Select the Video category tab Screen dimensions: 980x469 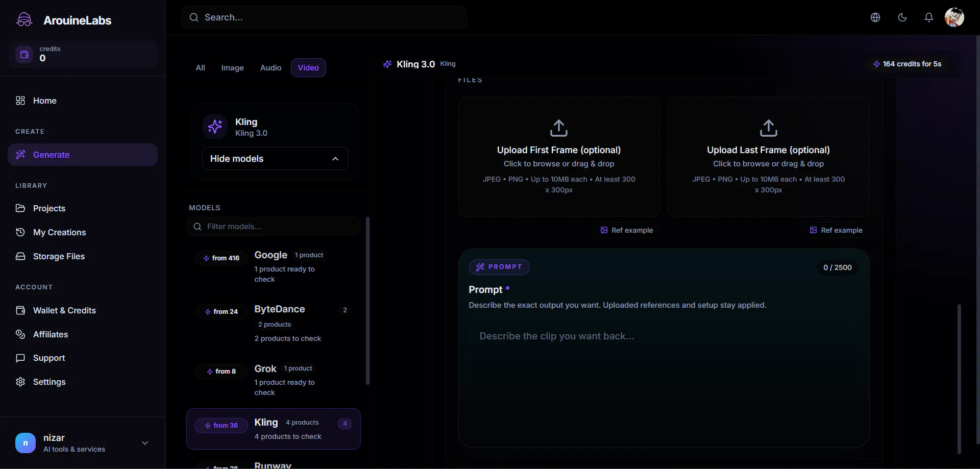308,68
